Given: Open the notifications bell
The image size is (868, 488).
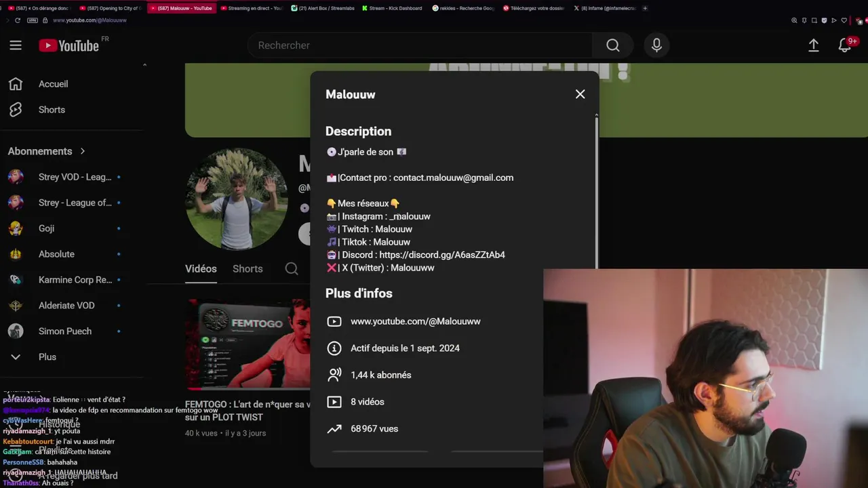Looking at the screenshot, I should point(845,45).
